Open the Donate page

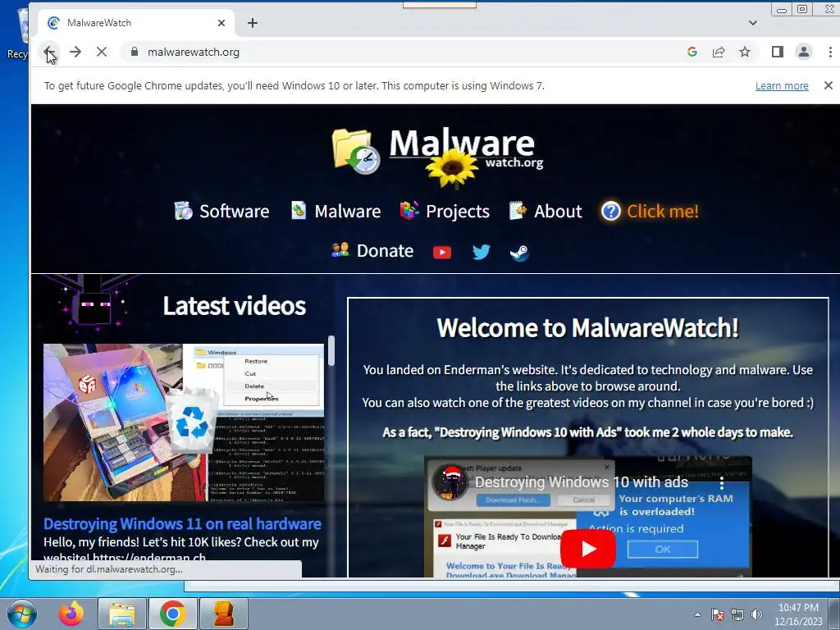(372, 251)
